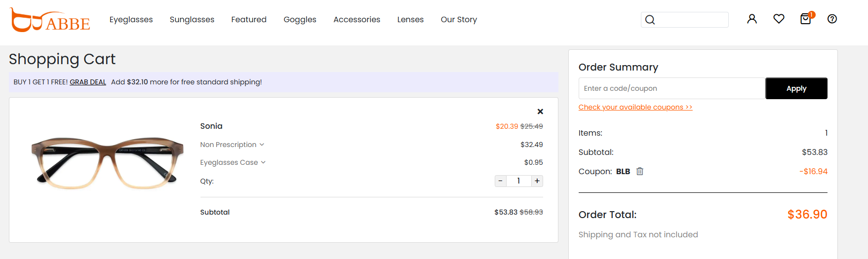
Task: Click the struck-through $25.49 original price
Action: click(532, 126)
